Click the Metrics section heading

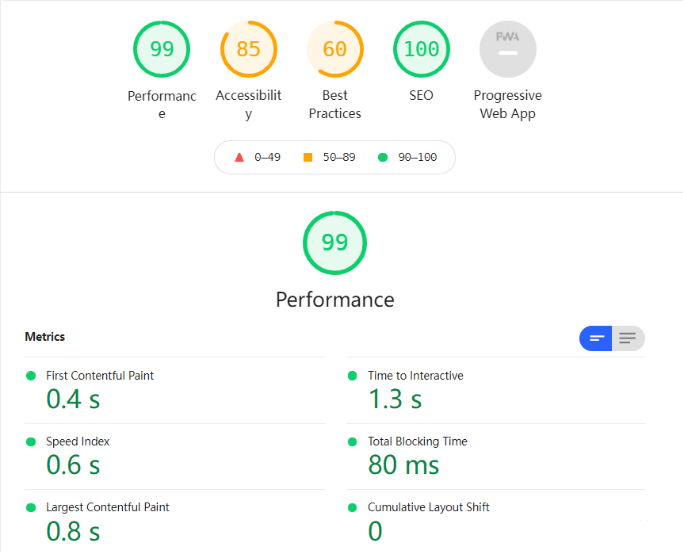coord(45,337)
